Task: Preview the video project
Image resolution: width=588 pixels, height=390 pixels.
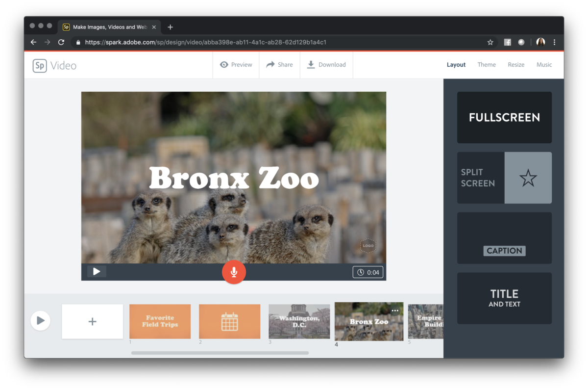Action: 236,64
